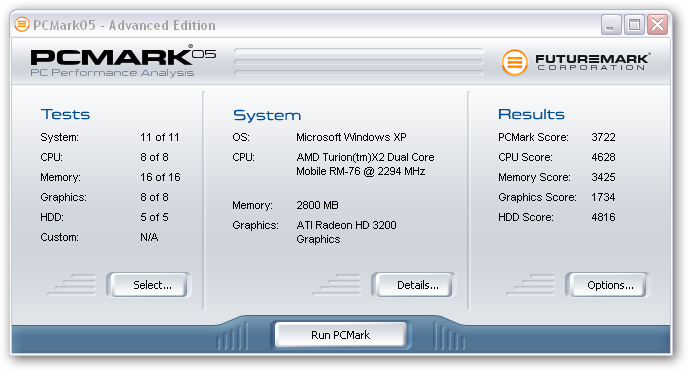Click the 'Custom:' label in Tests
688x371 pixels.
[x=60, y=237]
